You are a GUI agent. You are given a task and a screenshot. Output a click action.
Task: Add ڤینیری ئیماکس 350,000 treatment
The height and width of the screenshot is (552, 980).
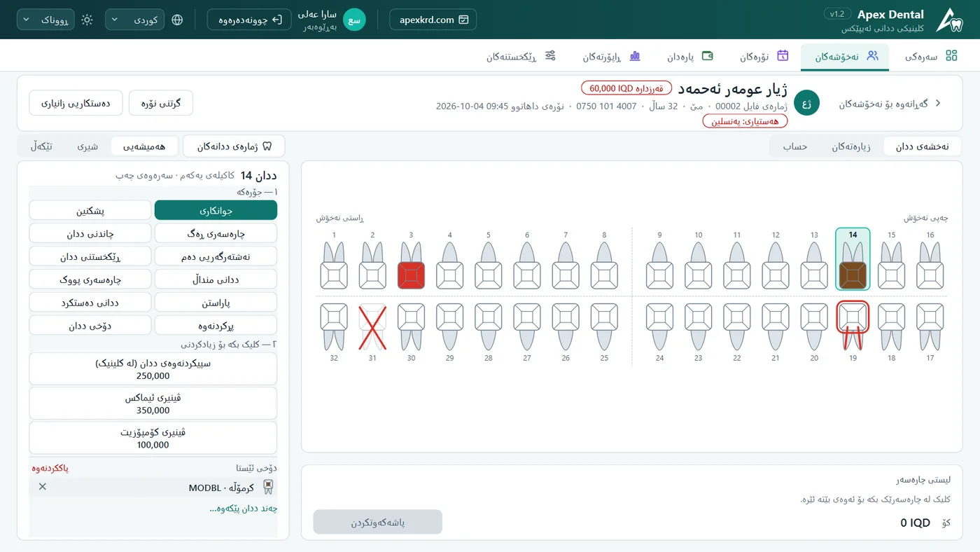point(153,403)
